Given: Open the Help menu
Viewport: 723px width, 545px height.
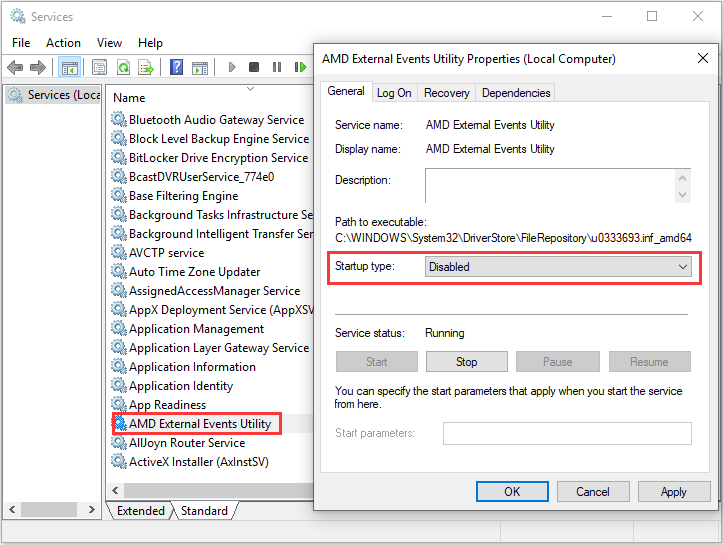Looking at the screenshot, I should click(150, 43).
